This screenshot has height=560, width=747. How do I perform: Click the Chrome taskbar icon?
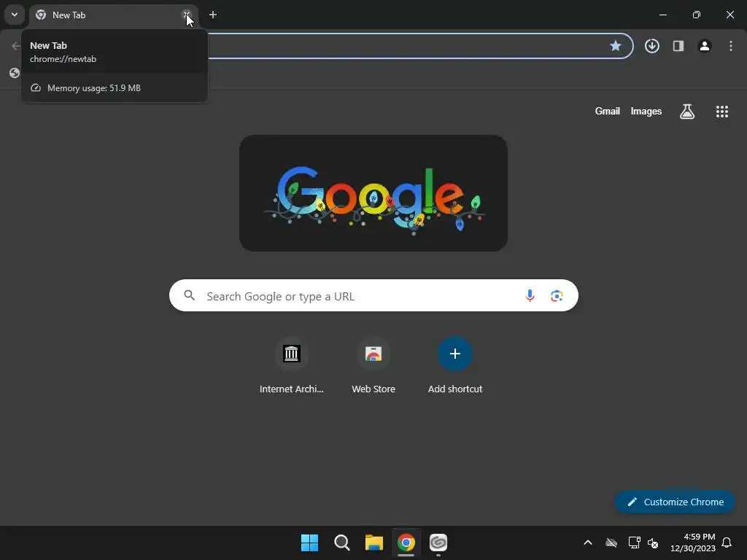[x=406, y=542]
